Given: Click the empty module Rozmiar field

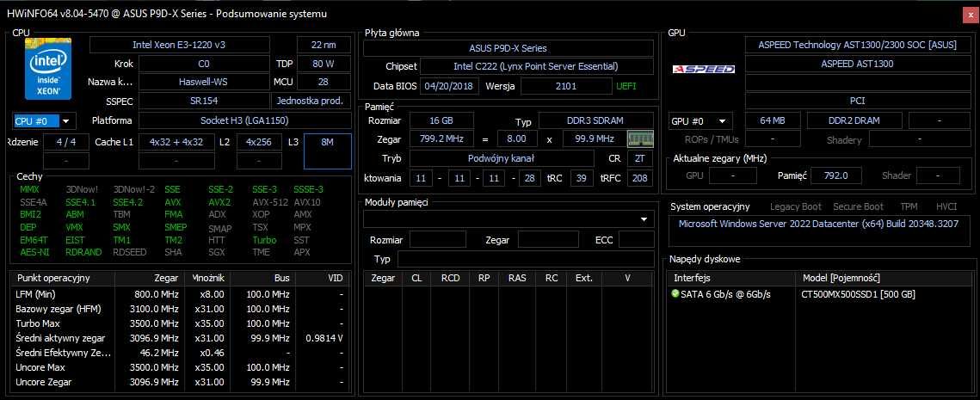Looking at the screenshot, I should coord(438,239).
